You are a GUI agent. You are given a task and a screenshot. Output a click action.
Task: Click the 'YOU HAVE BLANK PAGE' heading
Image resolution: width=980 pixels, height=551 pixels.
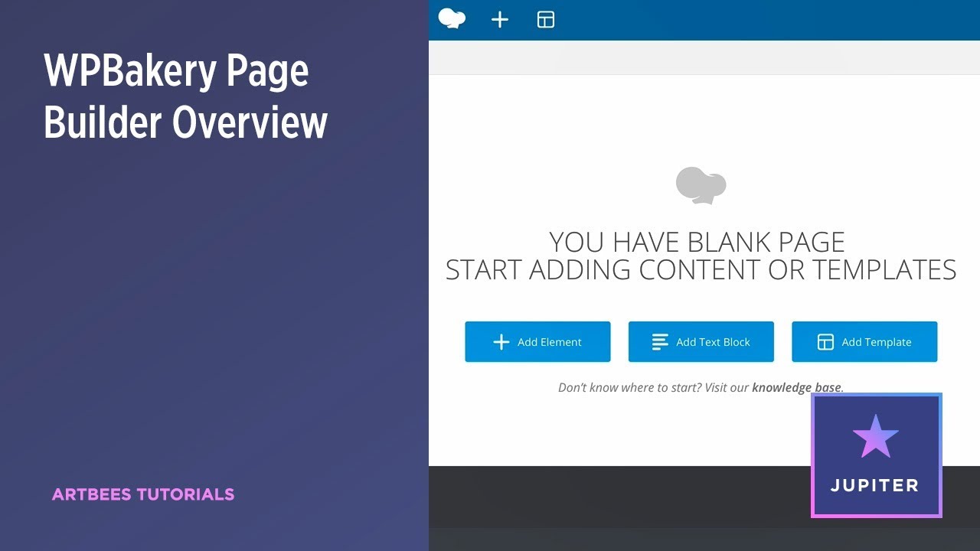coord(697,242)
